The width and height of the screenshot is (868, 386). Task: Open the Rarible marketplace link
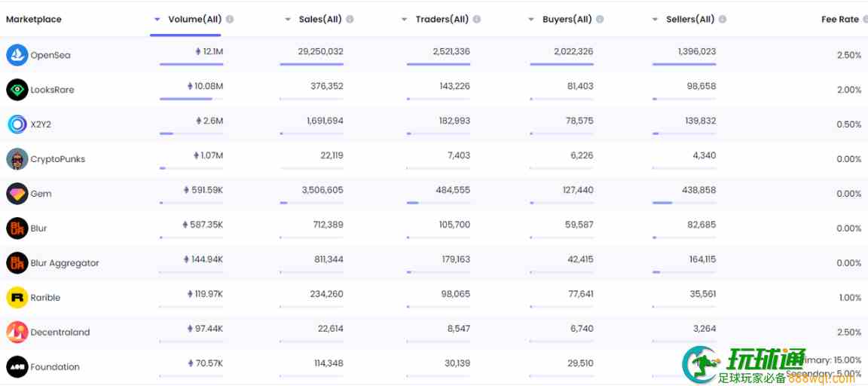tap(45, 297)
